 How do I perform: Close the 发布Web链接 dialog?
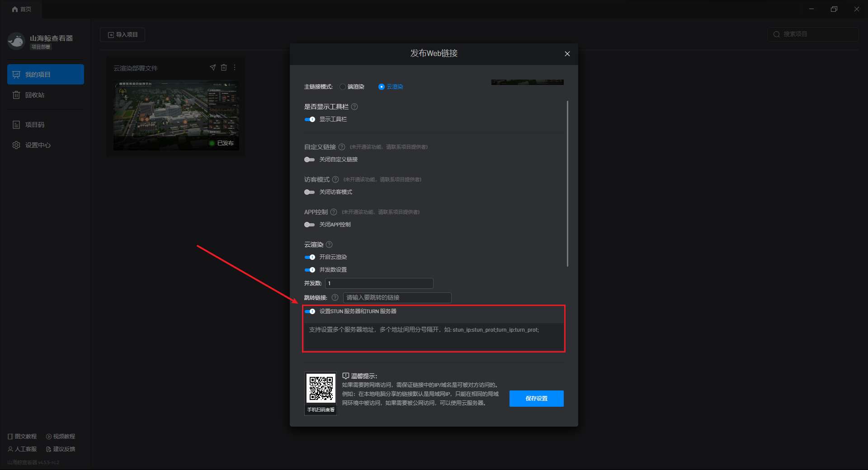567,54
